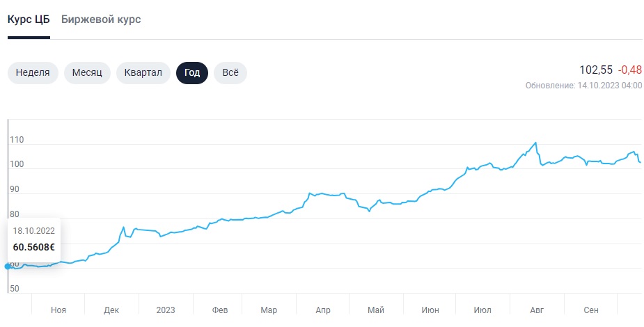Screen dimensions: 644x327
Task: Click the blue data point marker on chart
Action: point(8,266)
